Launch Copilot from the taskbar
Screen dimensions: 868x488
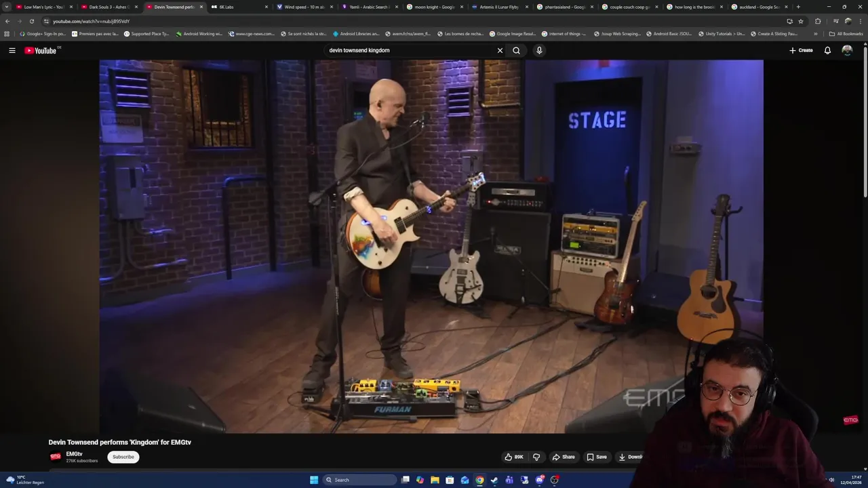[x=420, y=480]
